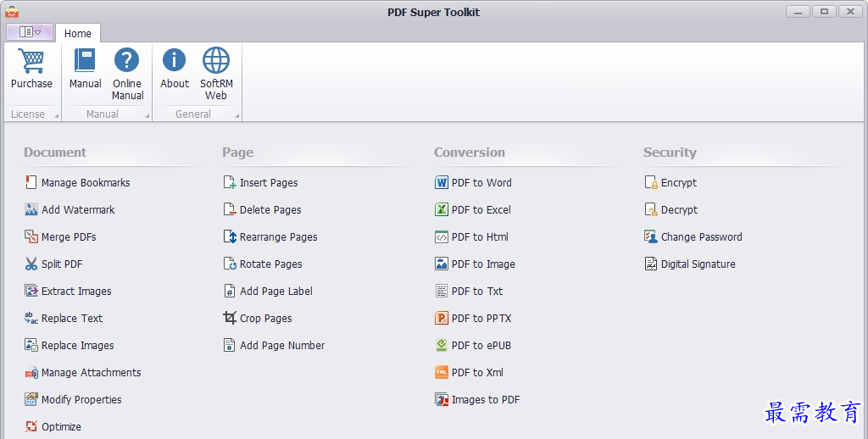
Task: Open the Digital Signature text link
Action: [698, 264]
